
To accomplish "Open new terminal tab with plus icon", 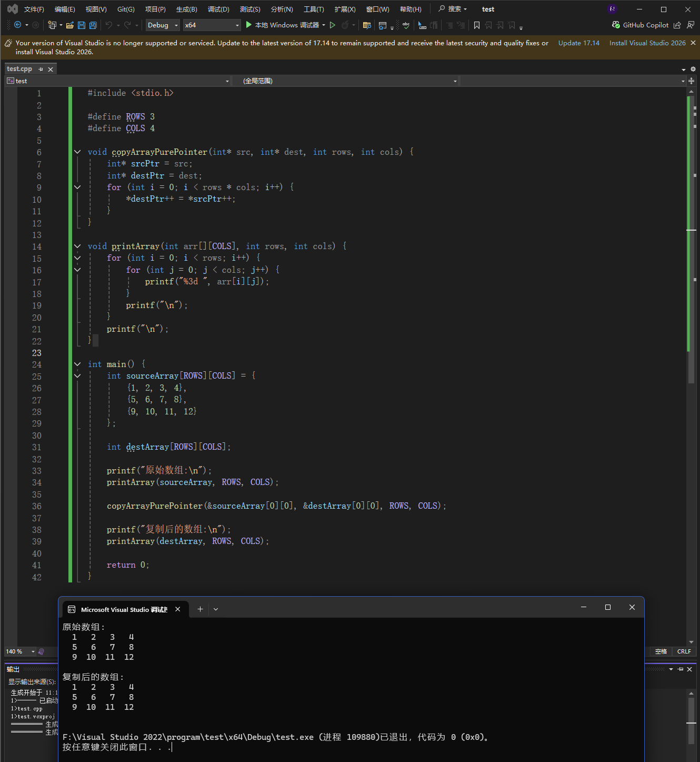I will click(x=200, y=609).
